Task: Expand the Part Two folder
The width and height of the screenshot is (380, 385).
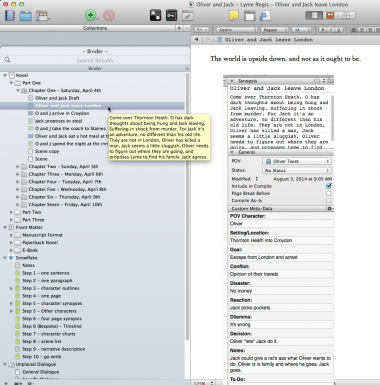Action: (11, 212)
